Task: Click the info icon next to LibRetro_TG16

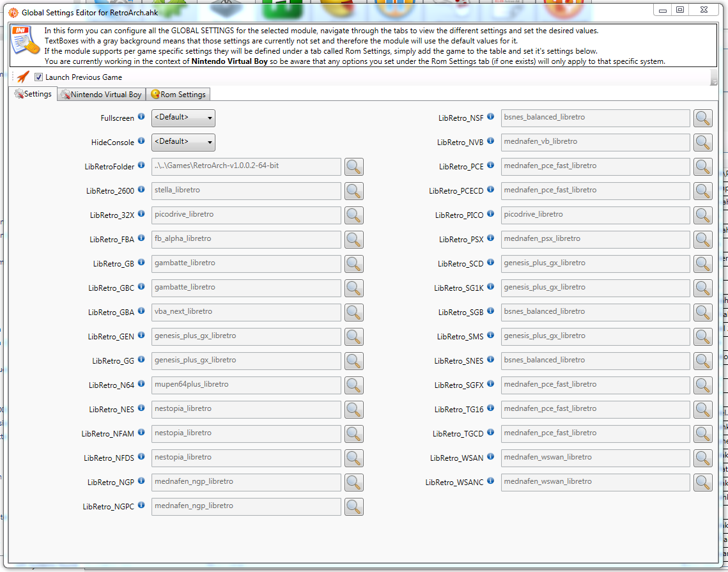Action: click(490, 408)
